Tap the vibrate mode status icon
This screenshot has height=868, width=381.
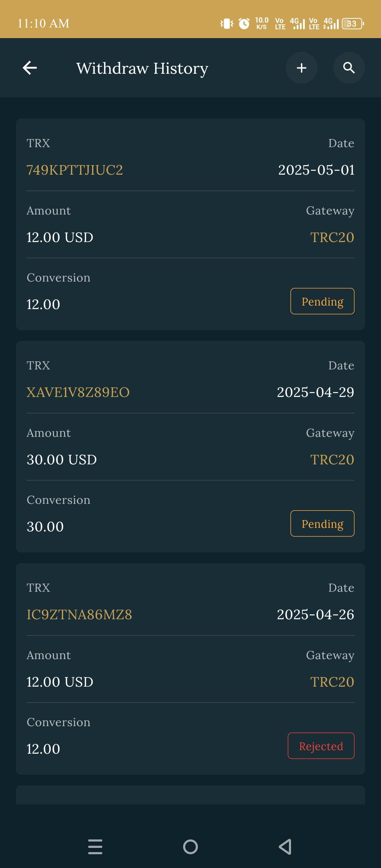click(227, 24)
